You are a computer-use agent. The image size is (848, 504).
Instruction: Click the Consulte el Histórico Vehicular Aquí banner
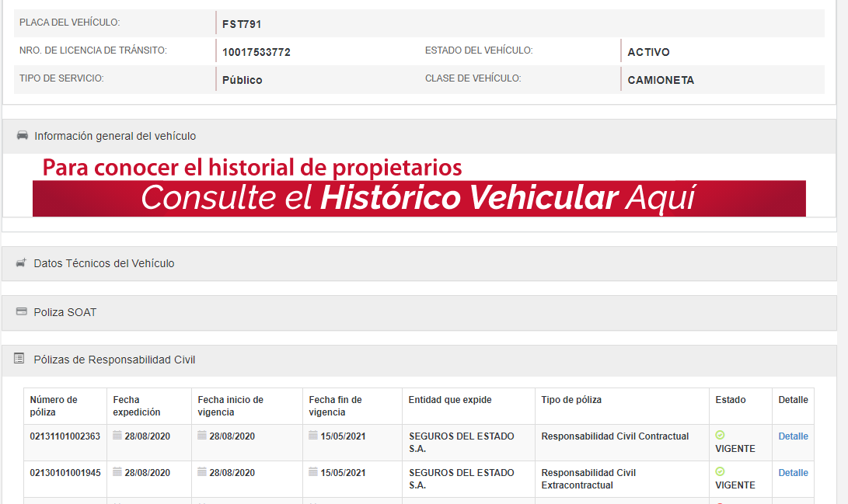[x=418, y=198]
